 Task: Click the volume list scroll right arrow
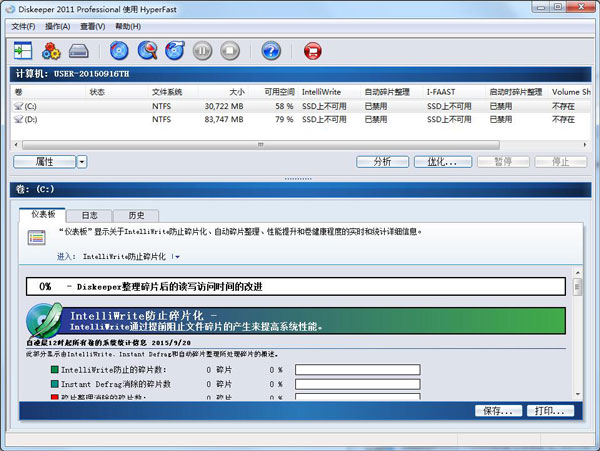coord(585,145)
